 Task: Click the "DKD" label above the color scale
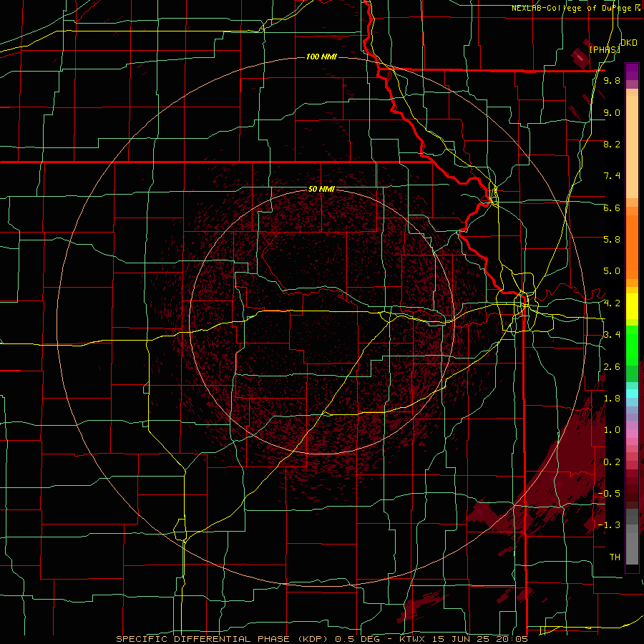coord(629,43)
